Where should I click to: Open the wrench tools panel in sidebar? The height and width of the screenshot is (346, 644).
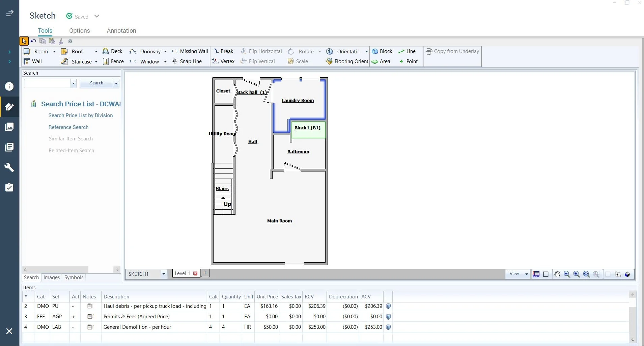click(x=9, y=167)
